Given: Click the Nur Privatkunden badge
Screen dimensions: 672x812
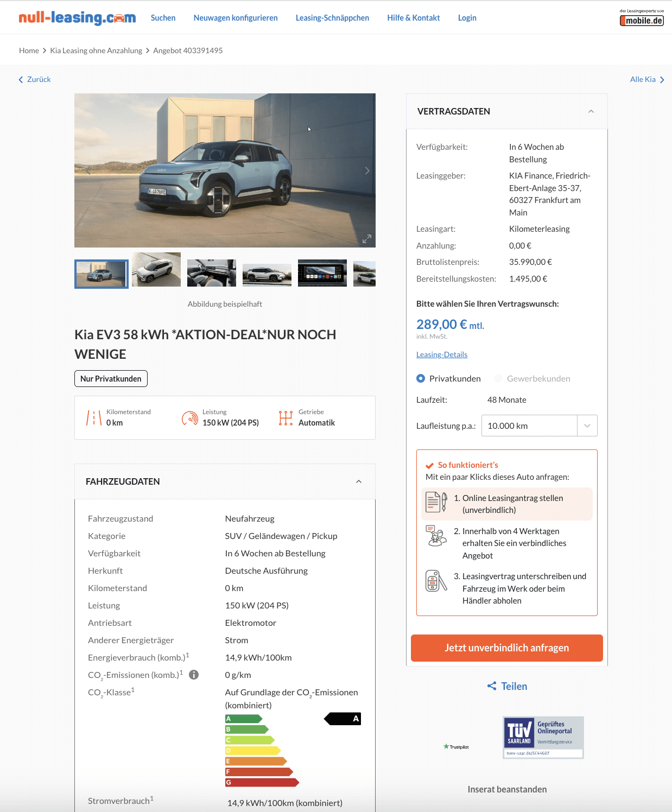Looking at the screenshot, I should tap(111, 379).
